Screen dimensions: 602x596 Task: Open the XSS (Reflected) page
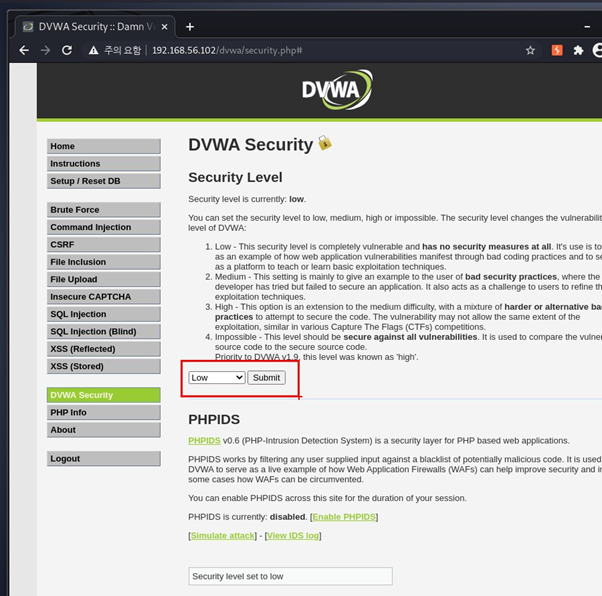[x=104, y=349]
